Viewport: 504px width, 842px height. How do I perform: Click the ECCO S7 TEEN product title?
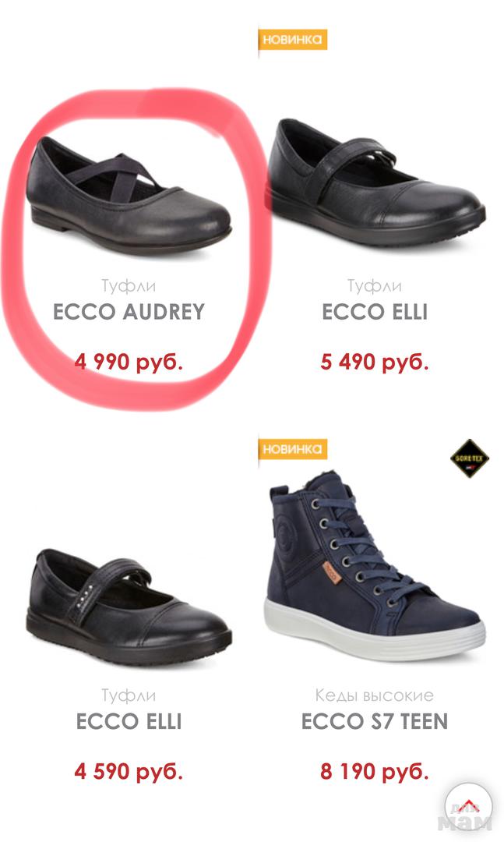[375, 722]
